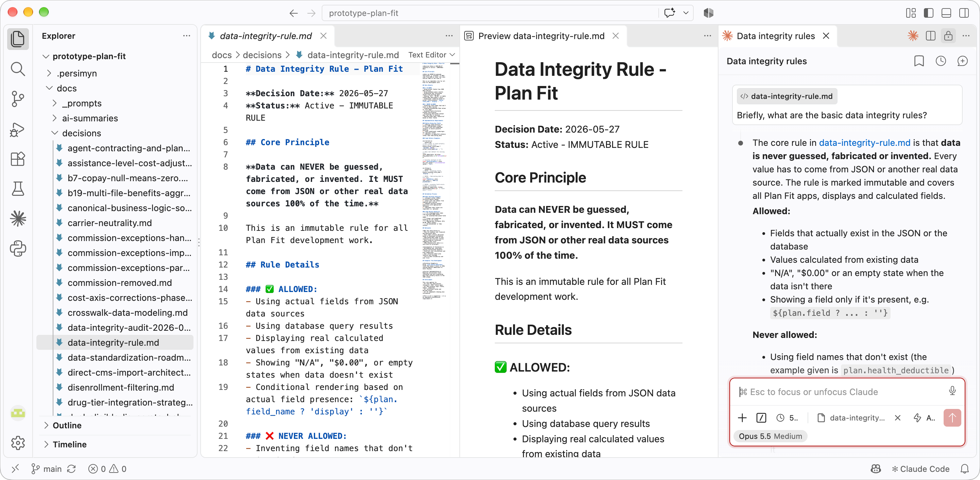
Task: Follow the data-integrity-rule.md link in response
Action: pyautogui.click(x=864, y=143)
